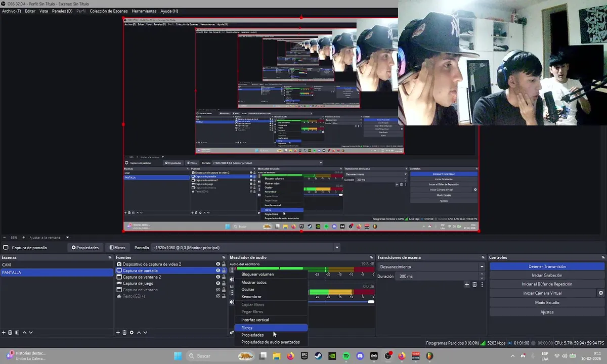Unlock the Texto (GDI+) source
Image resolution: width=607 pixels, height=364 pixels.
[224, 296]
